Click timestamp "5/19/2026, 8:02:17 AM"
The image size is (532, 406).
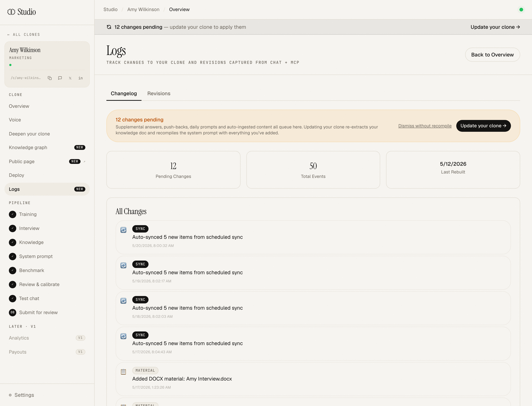(152, 281)
